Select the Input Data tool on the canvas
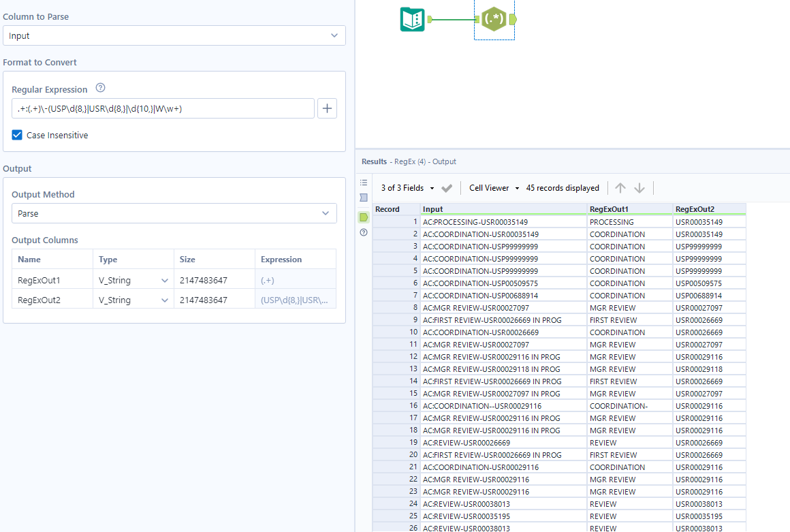Screen dimensions: 790x532 (412, 20)
